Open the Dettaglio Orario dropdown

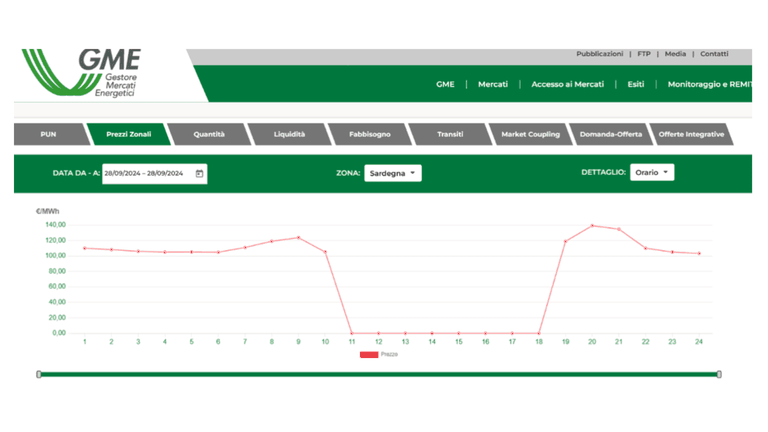coord(652,172)
